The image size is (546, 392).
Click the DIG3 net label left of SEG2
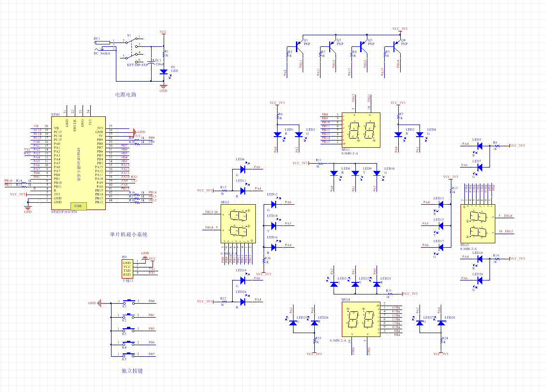(209, 211)
